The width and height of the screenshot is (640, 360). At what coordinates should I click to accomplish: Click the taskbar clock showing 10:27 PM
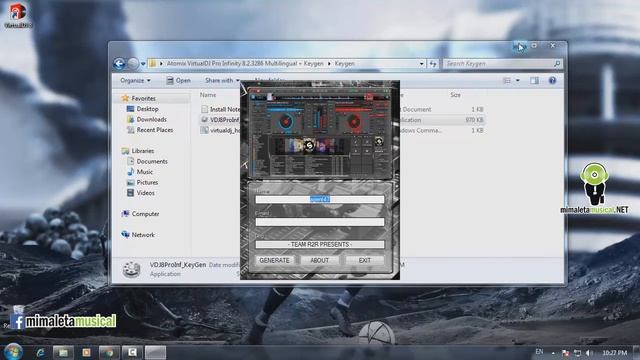(614, 352)
